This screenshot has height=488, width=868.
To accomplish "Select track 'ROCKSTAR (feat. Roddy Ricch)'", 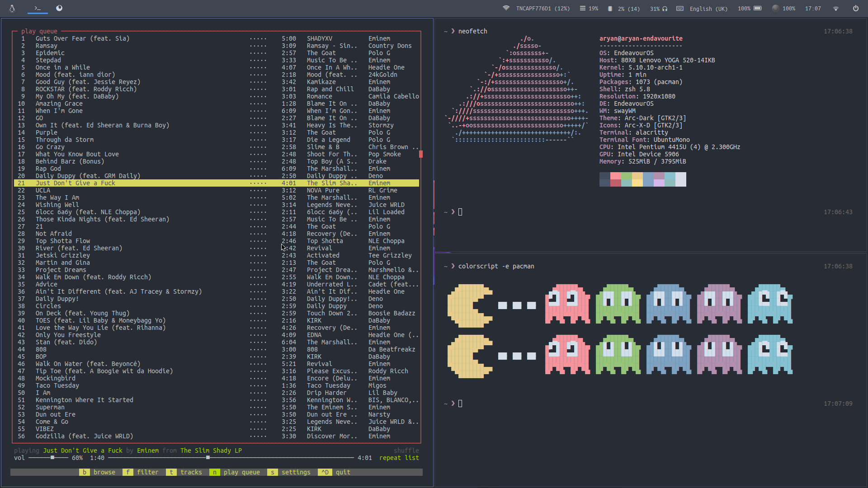I will (86, 89).
